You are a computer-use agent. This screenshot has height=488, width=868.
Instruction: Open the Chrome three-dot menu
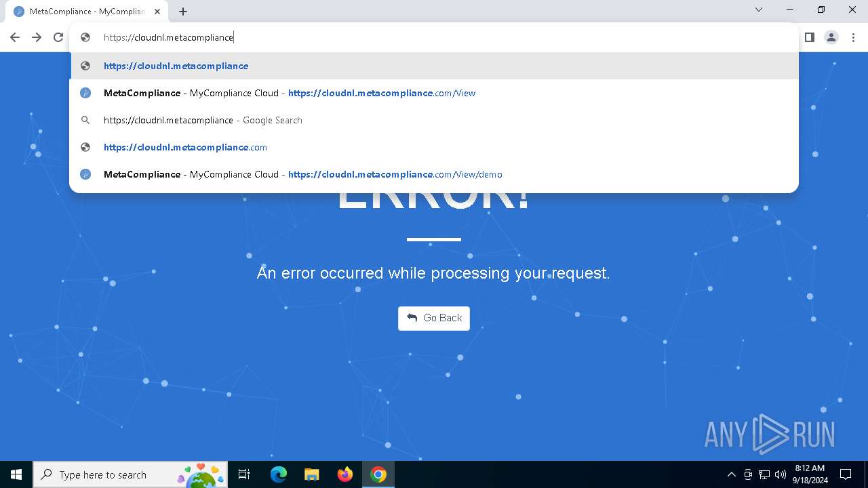pyautogui.click(x=853, y=37)
